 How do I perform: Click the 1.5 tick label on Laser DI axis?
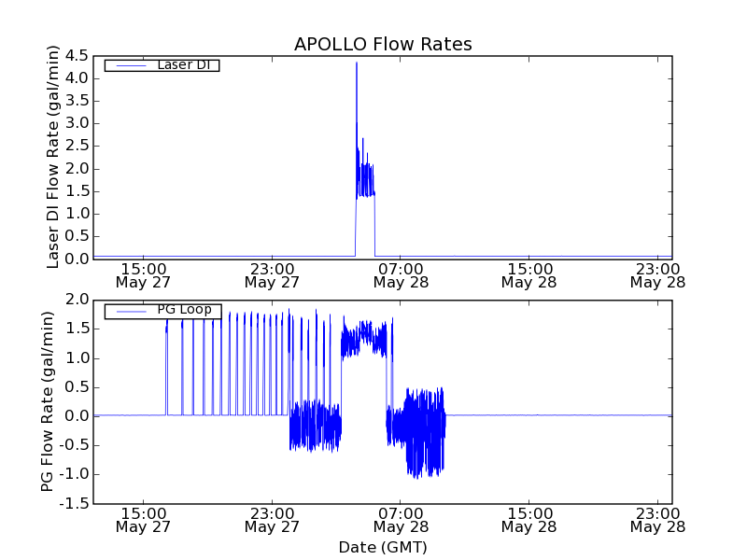click(x=78, y=191)
